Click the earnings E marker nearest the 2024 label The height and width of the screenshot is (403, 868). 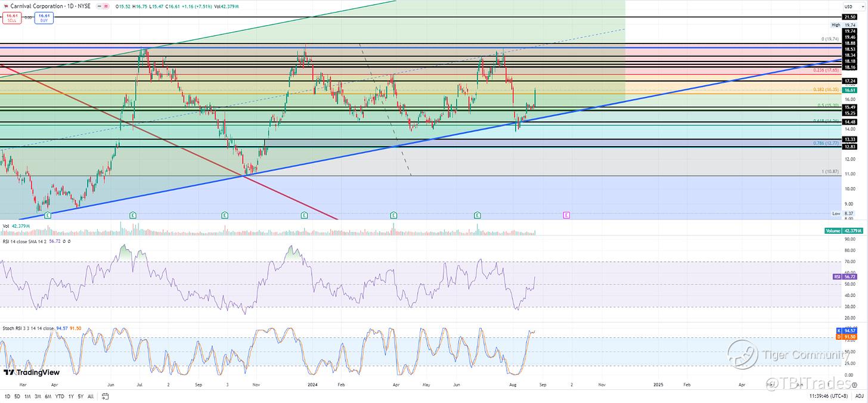point(304,215)
